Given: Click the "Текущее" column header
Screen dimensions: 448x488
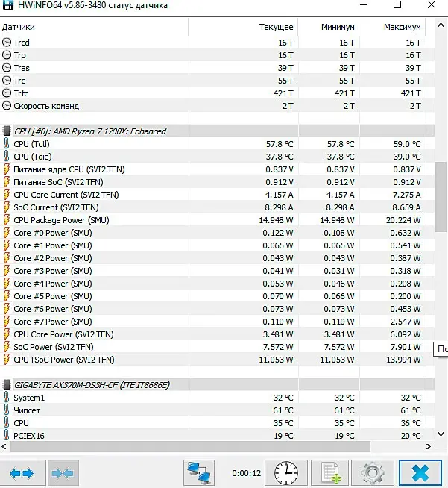Looking at the screenshot, I should coord(276,27).
